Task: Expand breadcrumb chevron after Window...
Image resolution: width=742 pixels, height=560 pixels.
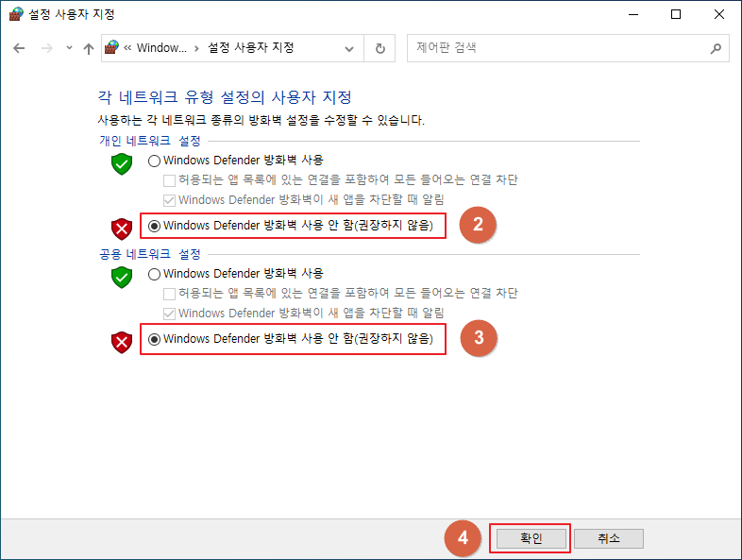Action: pos(197,48)
